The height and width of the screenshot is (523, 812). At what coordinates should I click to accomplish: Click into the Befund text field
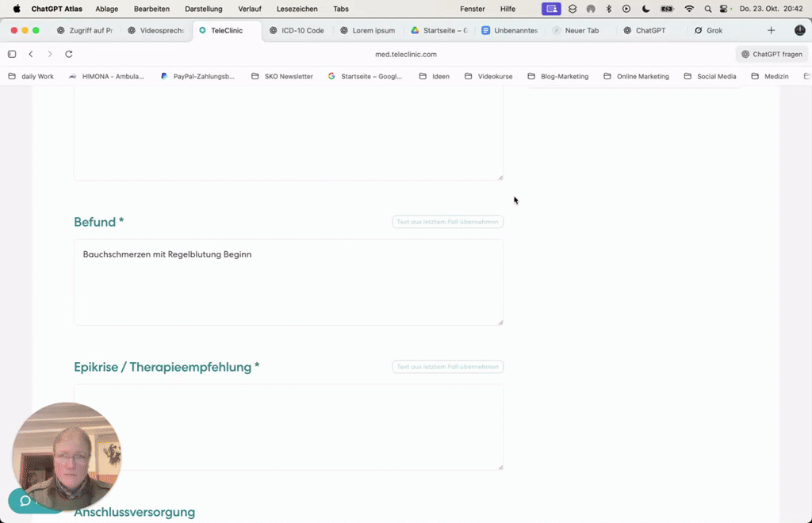(289, 281)
